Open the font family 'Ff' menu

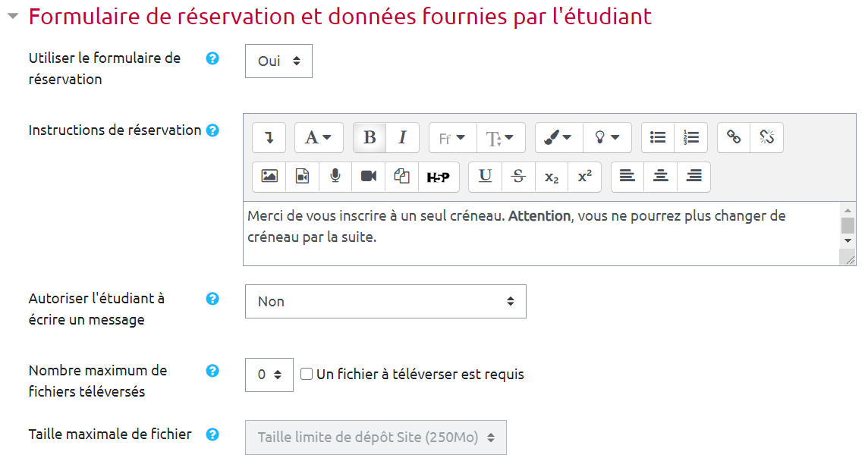(x=452, y=137)
